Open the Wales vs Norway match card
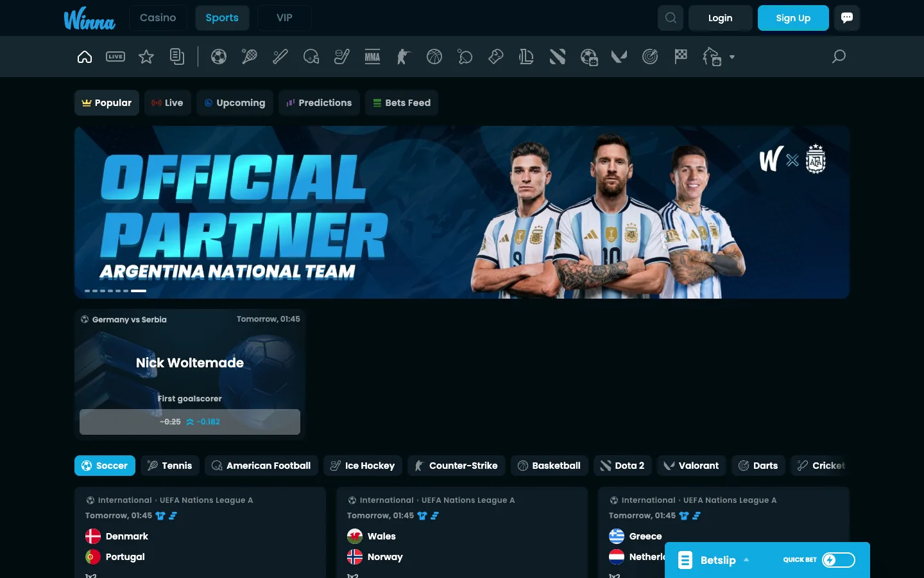 462,532
